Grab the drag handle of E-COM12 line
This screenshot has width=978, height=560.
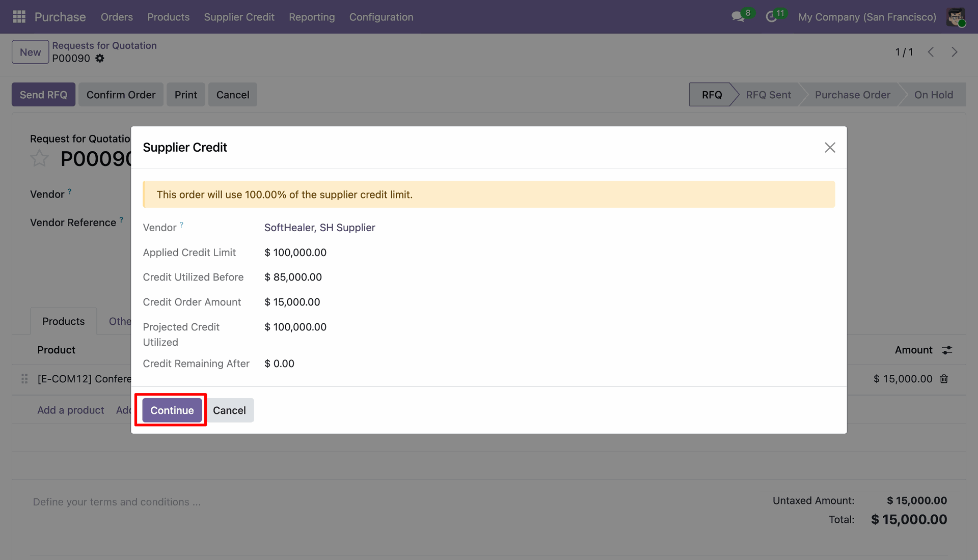[x=24, y=379]
